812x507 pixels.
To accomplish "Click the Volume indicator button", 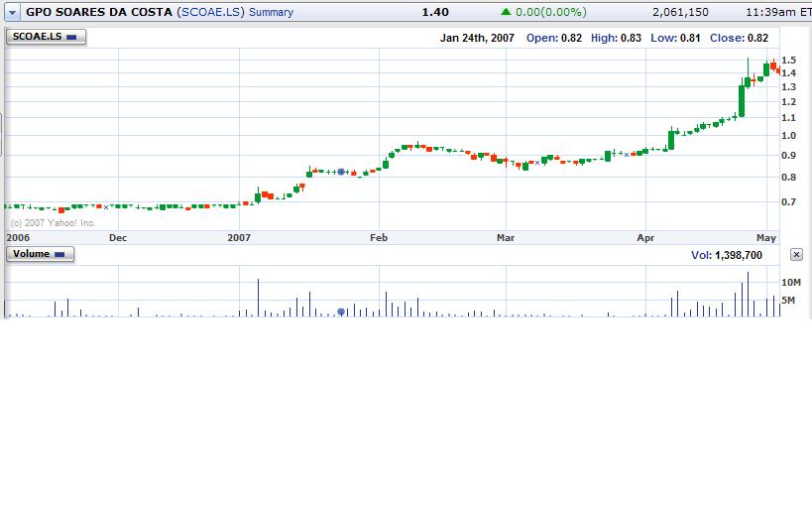I will pyautogui.click(x=40, y=254).
